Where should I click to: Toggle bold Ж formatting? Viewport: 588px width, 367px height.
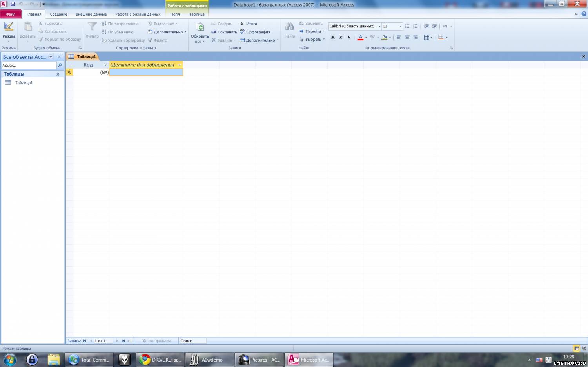pyautogui.click(x=333, y=37)
